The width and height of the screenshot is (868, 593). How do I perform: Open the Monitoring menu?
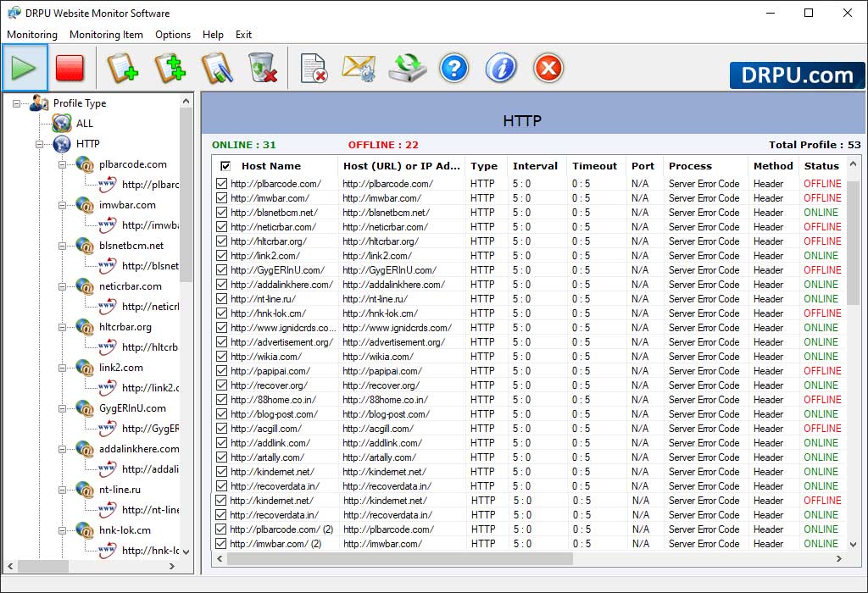(32, 34)
